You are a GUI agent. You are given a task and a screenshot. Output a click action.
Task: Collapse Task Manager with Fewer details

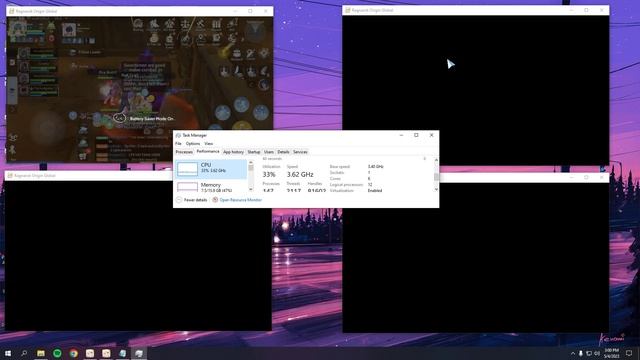point(191,200)
